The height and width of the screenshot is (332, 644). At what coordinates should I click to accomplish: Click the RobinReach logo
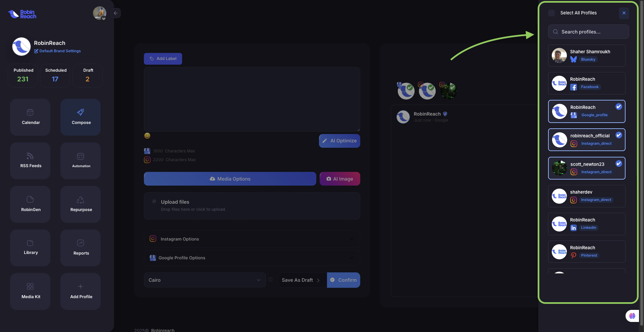pyautogui.click(x=22, y=14)
